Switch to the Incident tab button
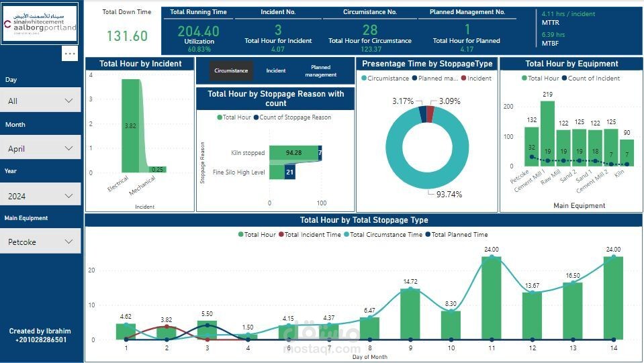The height and width of the screenshot is (363, 644). (275, 70)
